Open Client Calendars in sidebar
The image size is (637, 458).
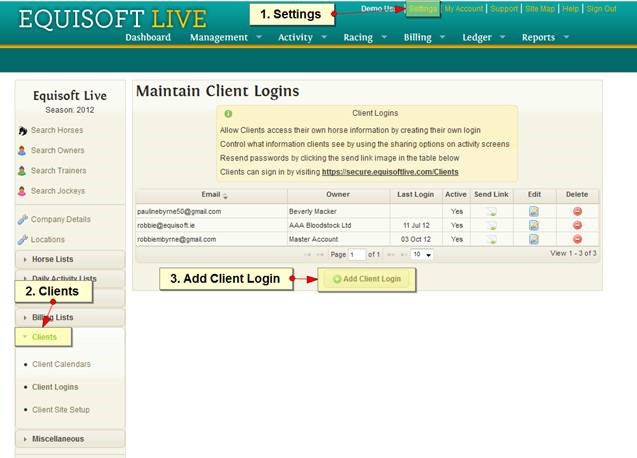[x=61, y=365]
